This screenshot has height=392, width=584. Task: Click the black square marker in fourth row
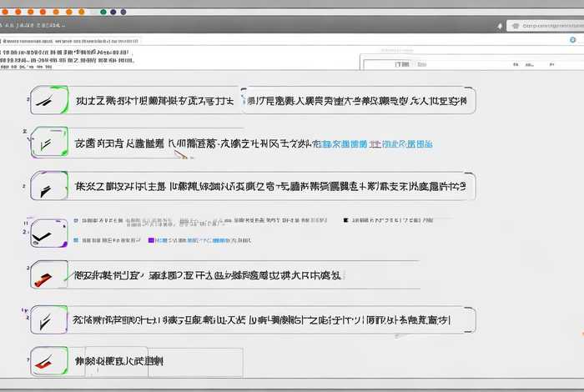pos(345,221)
